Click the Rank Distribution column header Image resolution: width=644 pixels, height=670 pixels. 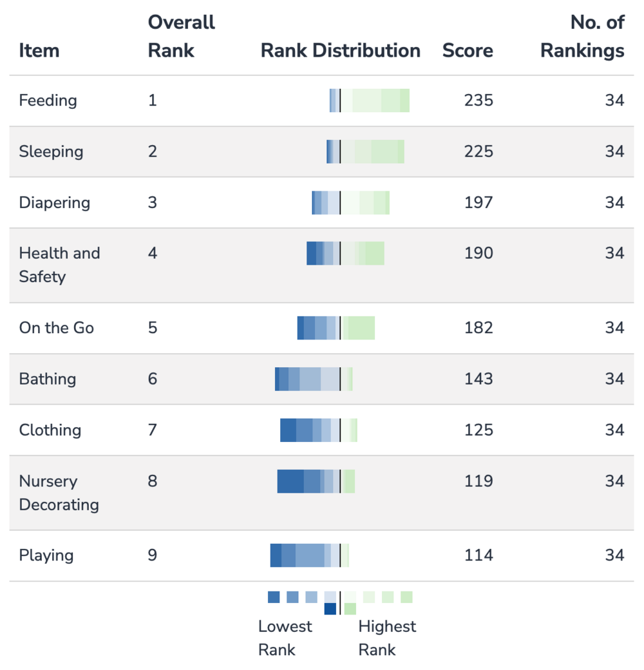(341, 50)
